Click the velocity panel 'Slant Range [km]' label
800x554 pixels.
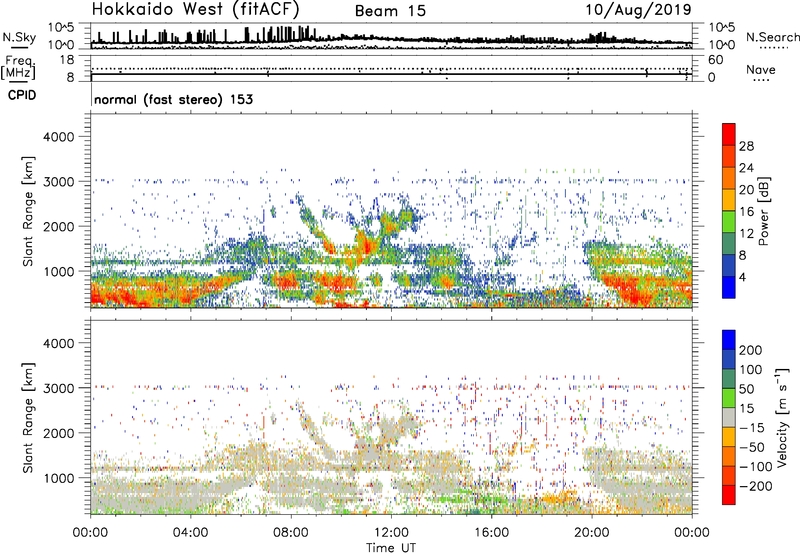[28, 418]
